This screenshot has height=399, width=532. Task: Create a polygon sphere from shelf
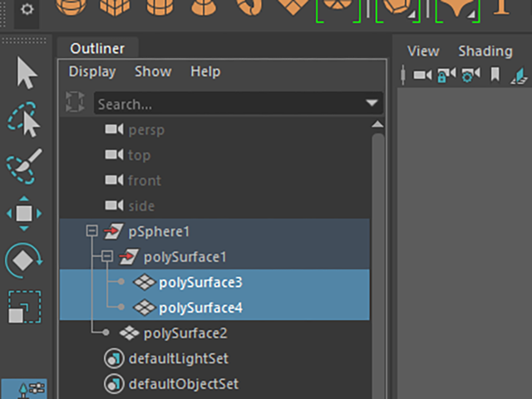pyautogui.click(x=71, y=7)
